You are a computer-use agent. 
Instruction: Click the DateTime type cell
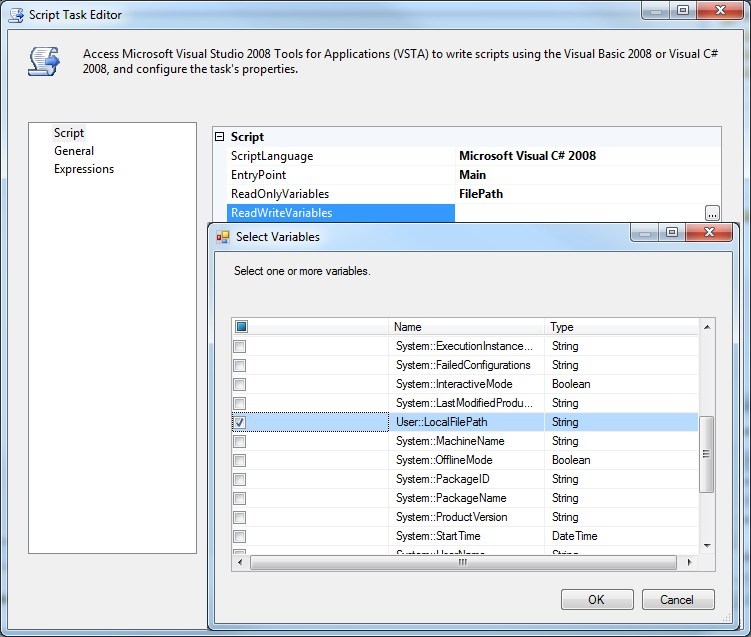621,536
